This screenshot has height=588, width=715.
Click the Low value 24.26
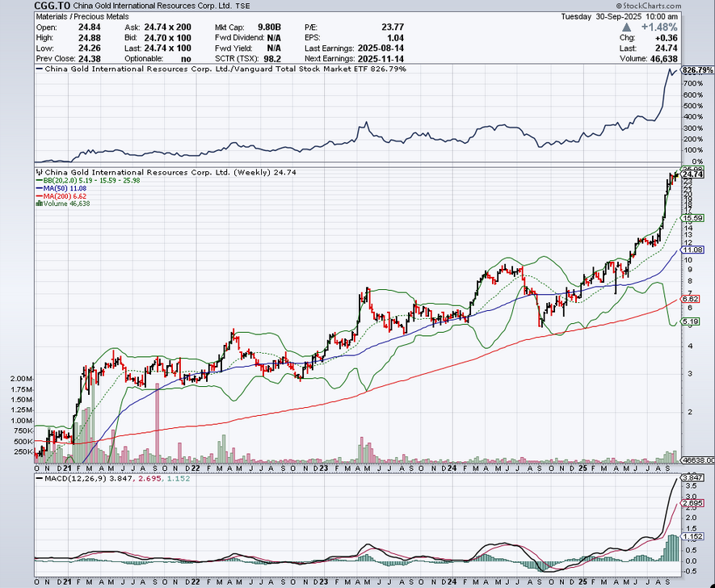pos(90,48)
